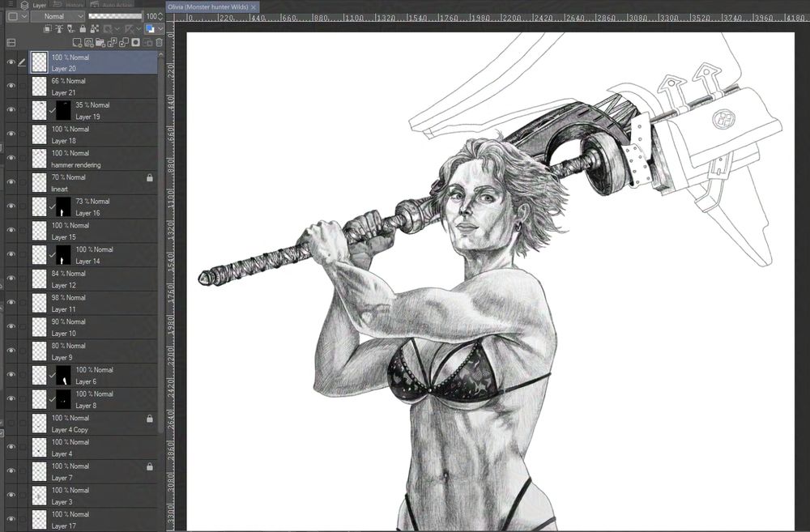Viewport: 810px width, 532px height.
Task: Hide Layer 21 with its eye icon
Action: point(11,87)
